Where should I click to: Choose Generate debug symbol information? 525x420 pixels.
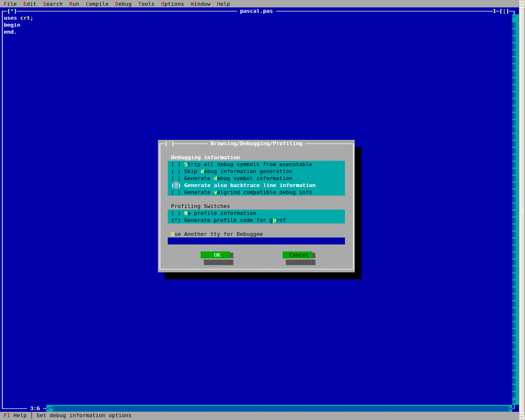176,178
